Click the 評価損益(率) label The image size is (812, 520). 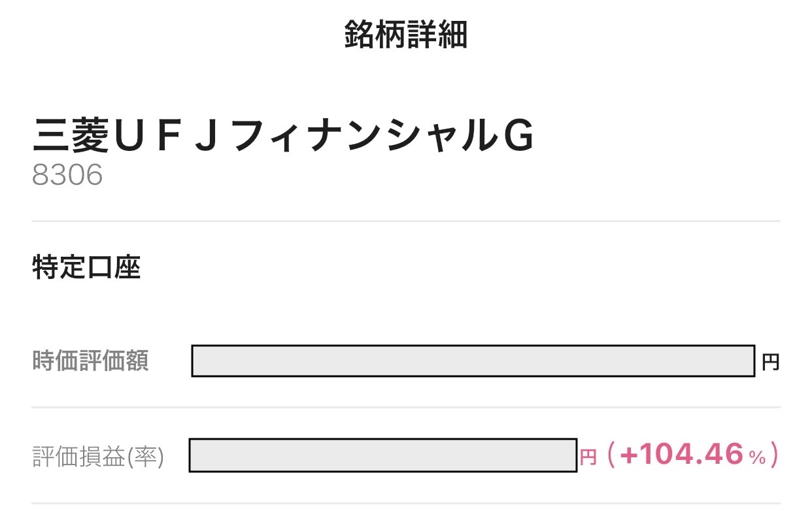[98, 457]
